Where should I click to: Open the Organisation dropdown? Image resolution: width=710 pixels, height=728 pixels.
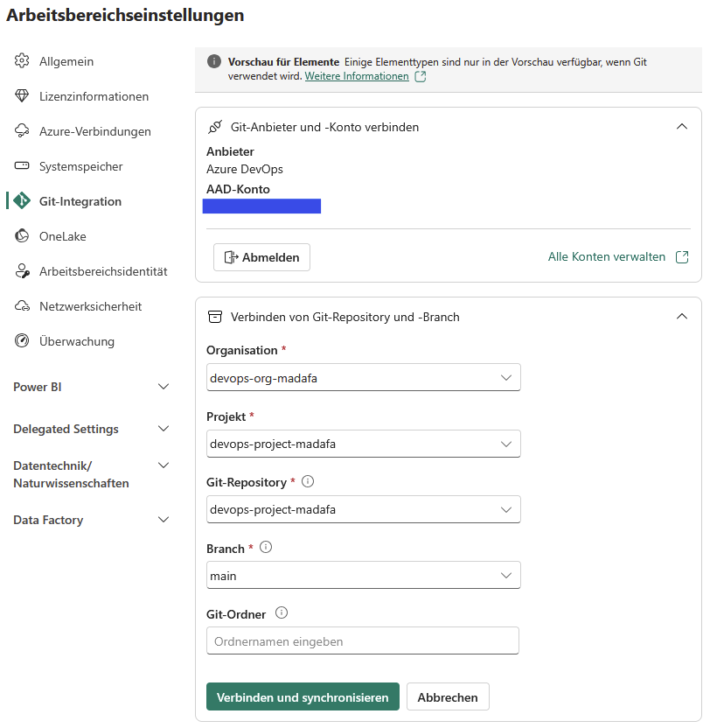(x=364, y=377)
